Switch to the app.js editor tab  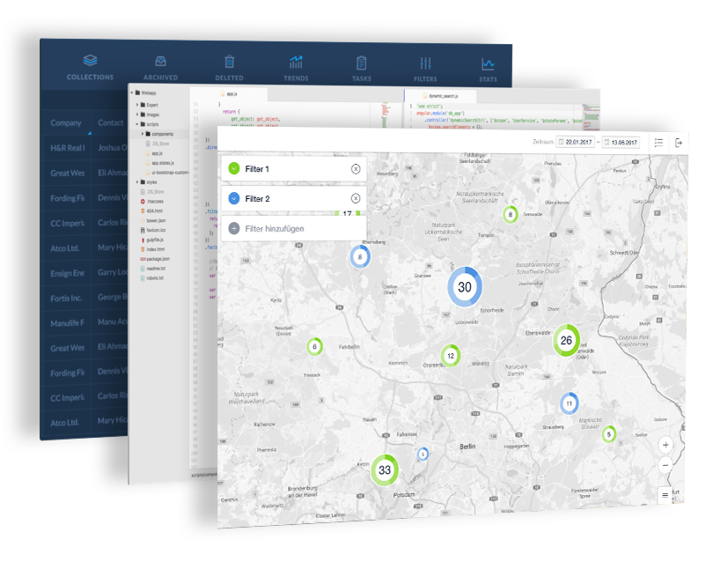(231, 93)
